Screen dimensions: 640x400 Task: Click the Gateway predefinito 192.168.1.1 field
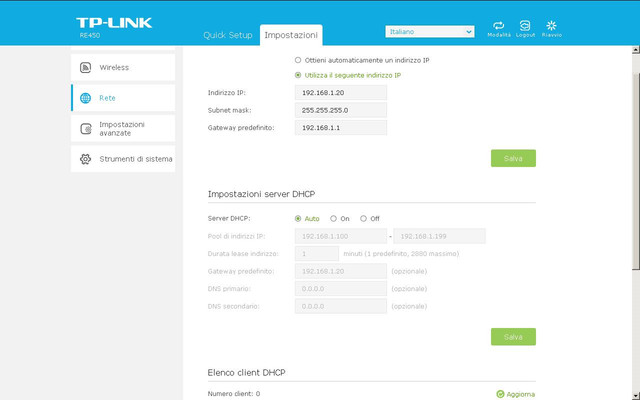click(341, 128)
